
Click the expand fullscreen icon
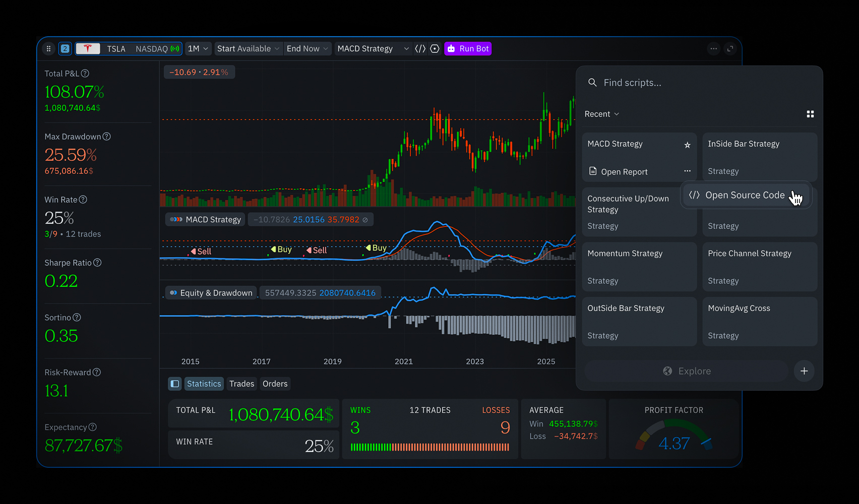(x=730, y=49)
